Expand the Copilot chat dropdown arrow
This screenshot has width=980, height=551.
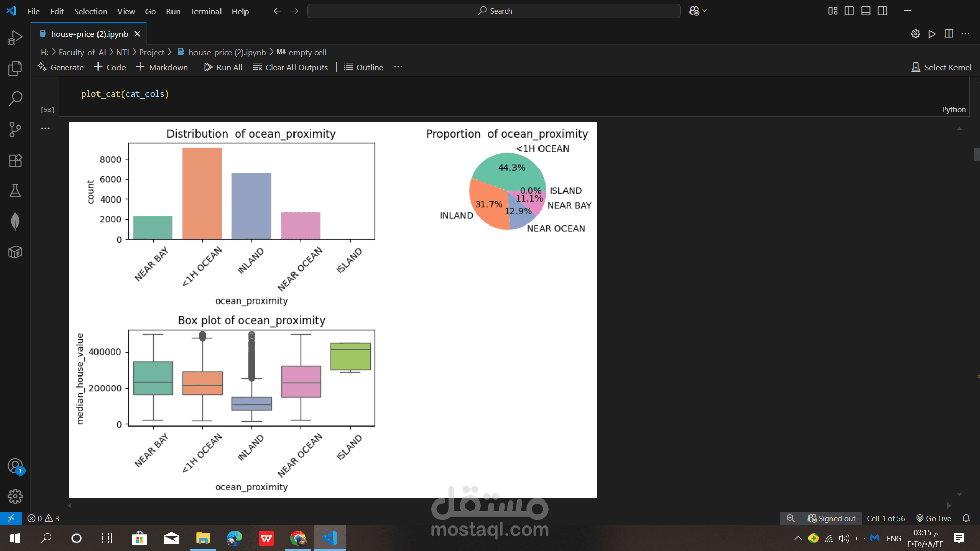[x=705, y=11]
